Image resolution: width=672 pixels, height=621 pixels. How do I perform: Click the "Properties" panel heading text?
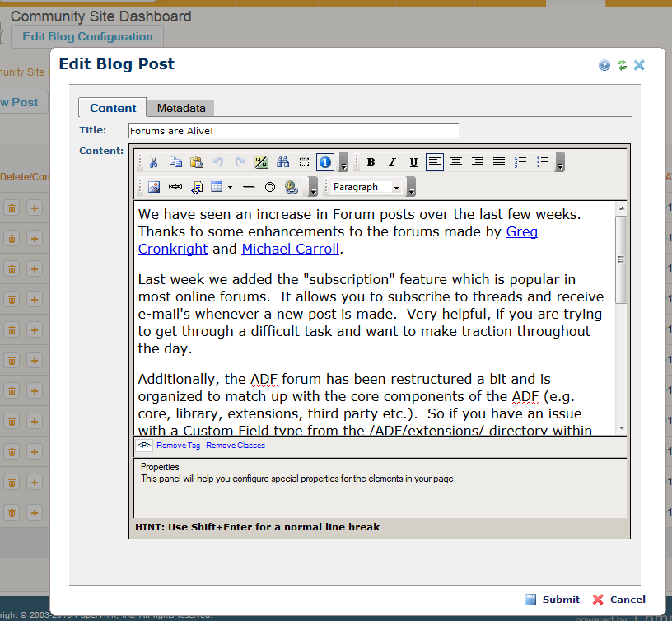tap(160, 467)
